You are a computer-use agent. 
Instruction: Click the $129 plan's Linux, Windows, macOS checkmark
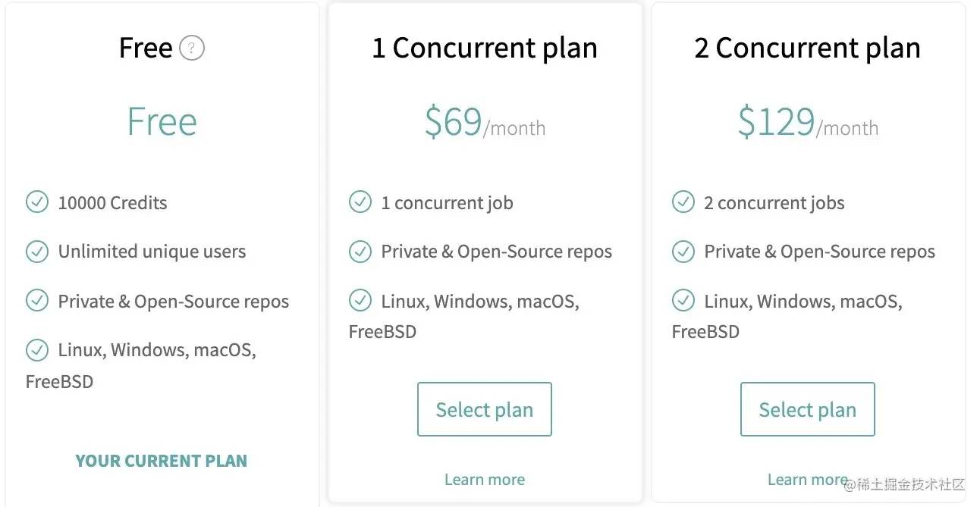[683, 301]
